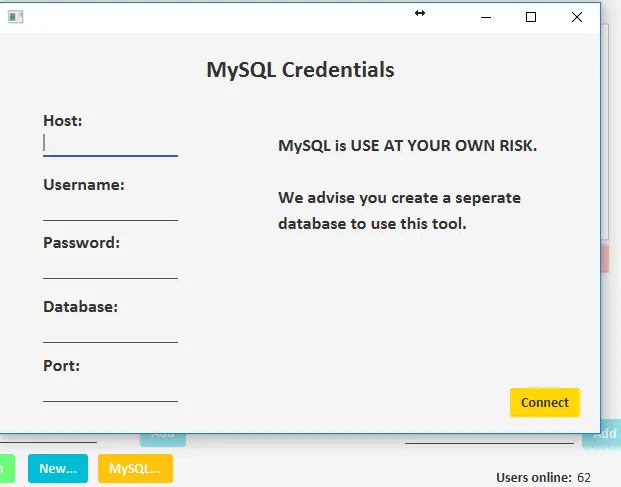Focus the Host input field
Screen dimensions: 621x487
click(x=110, y=144)
